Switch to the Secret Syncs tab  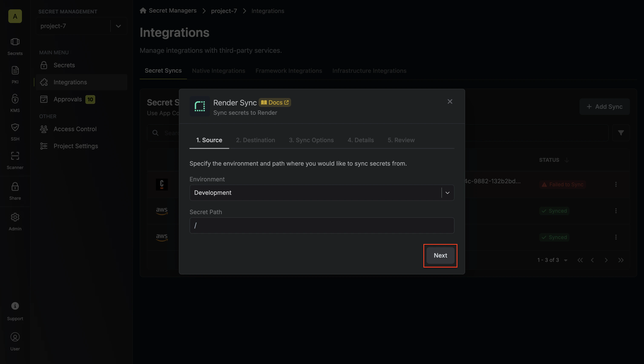point(163,71)
